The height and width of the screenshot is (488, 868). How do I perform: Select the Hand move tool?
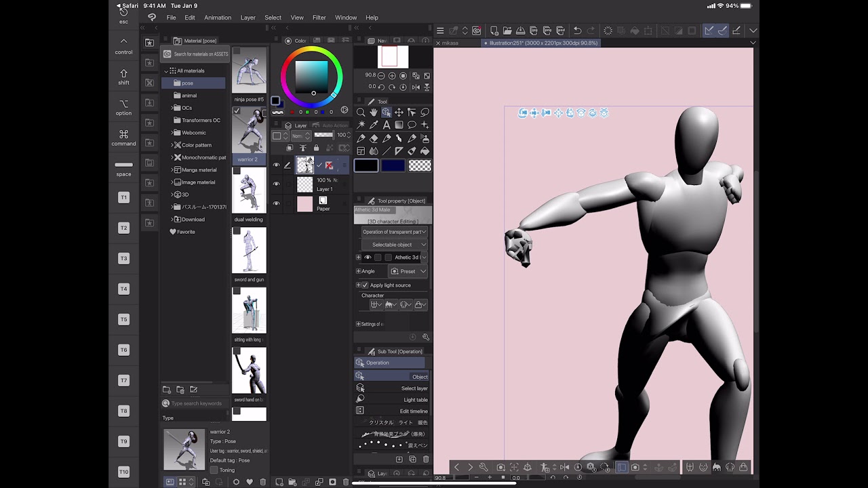pos(374,113)
